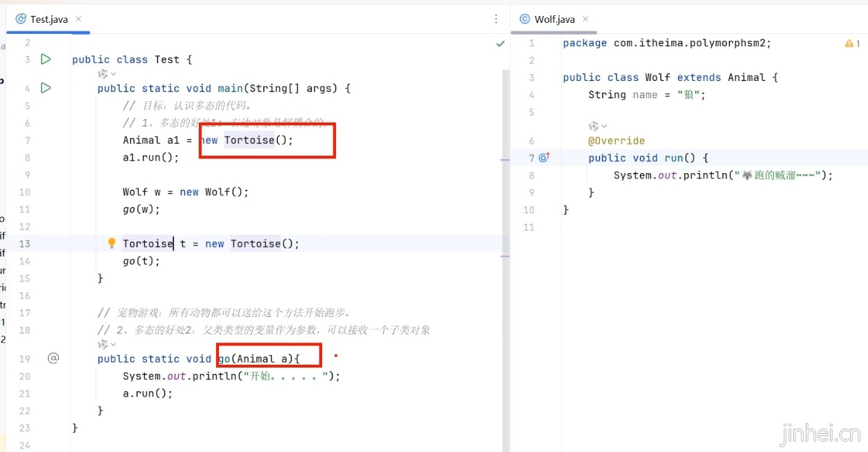Click the call "go(t);"
This screenshot has height=452, width=868.
click(141, 261)
